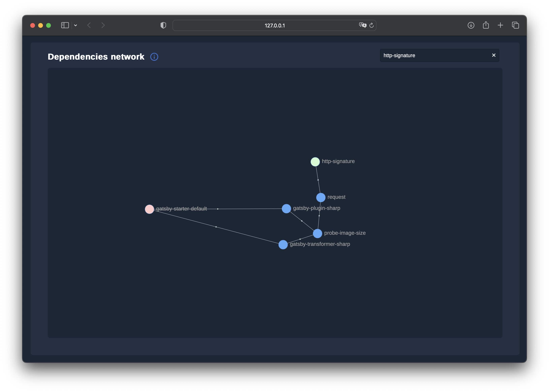Image resolution: width=549 pixels, height=392 pixels.
Task: Open the privacy report shield icon
Action: pyautogui.click(x=163, y=25)
